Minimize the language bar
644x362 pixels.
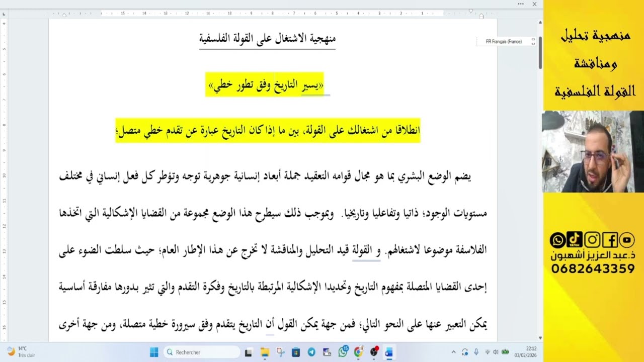pos(533,40)
